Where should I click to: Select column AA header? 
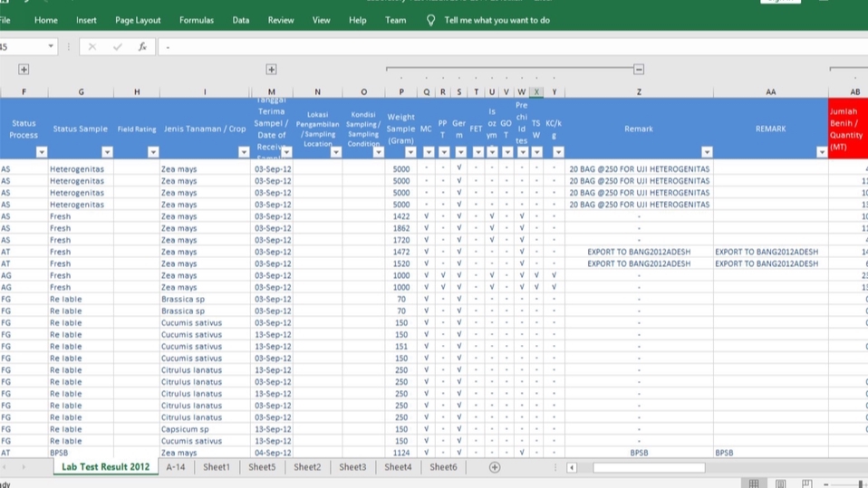[x=770, y=91]
